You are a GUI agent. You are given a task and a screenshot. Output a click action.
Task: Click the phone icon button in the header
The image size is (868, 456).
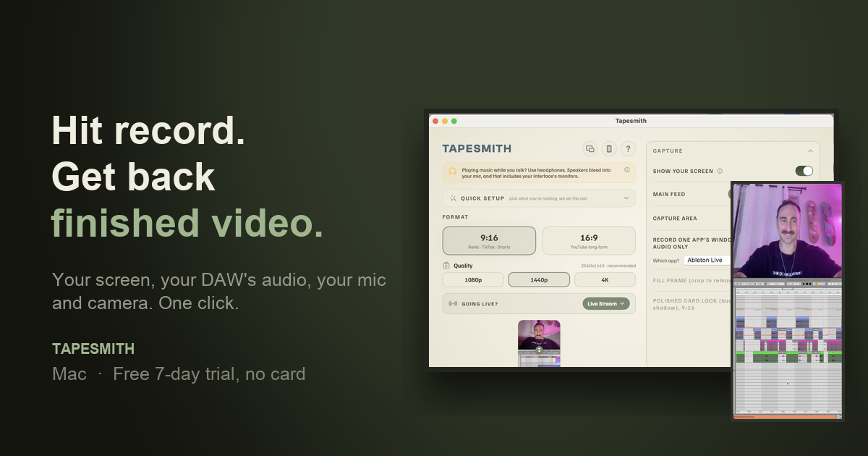click(609, 148)
